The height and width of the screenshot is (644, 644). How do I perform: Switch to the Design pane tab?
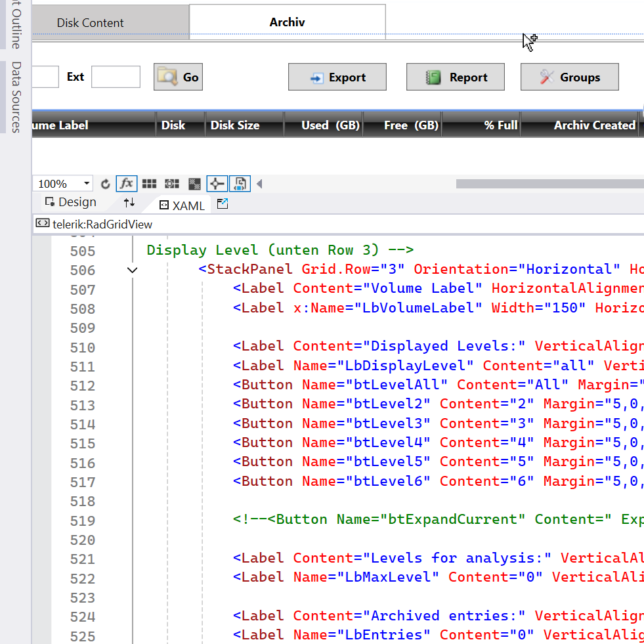[71, 202]
